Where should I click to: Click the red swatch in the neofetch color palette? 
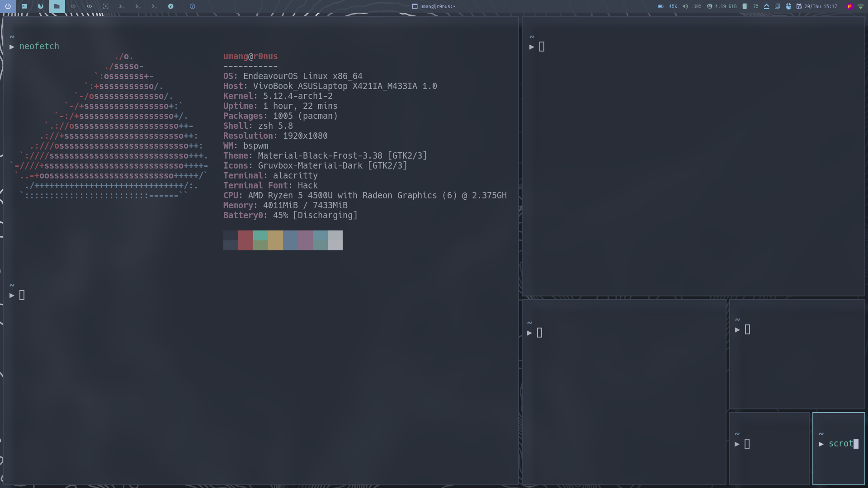coord(245,240)
